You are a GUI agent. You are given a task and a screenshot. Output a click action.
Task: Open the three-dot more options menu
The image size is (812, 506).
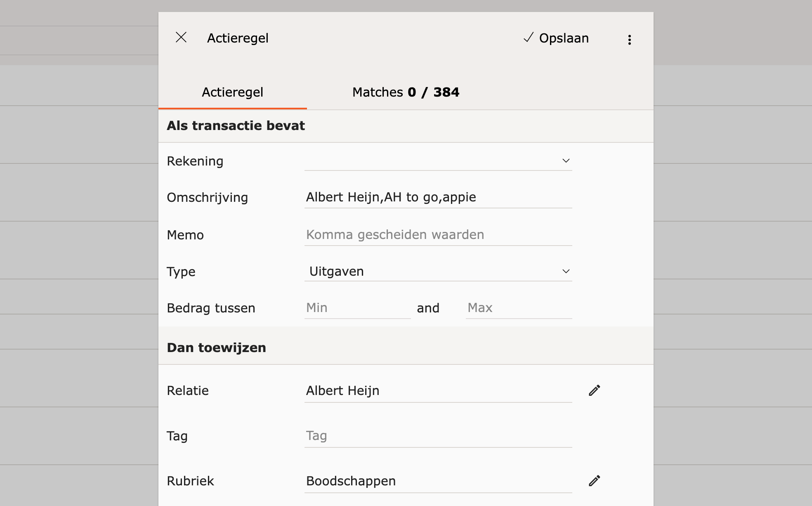pos(629,40)
